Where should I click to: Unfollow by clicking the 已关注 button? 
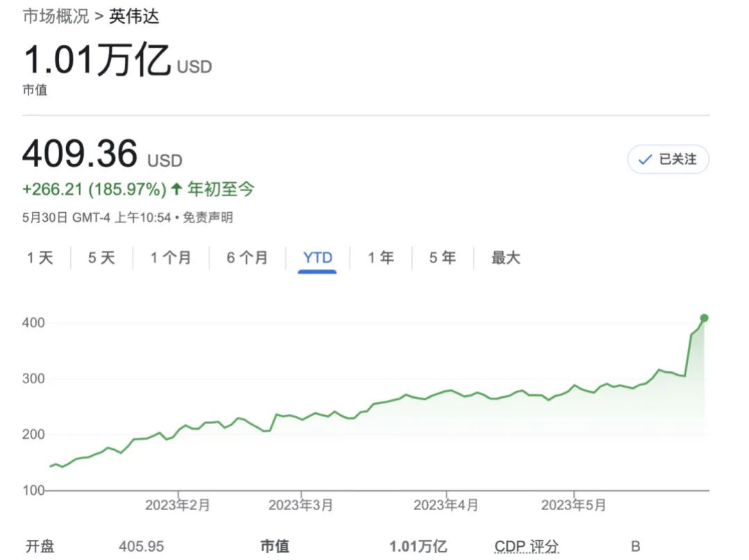click(667, 159)
